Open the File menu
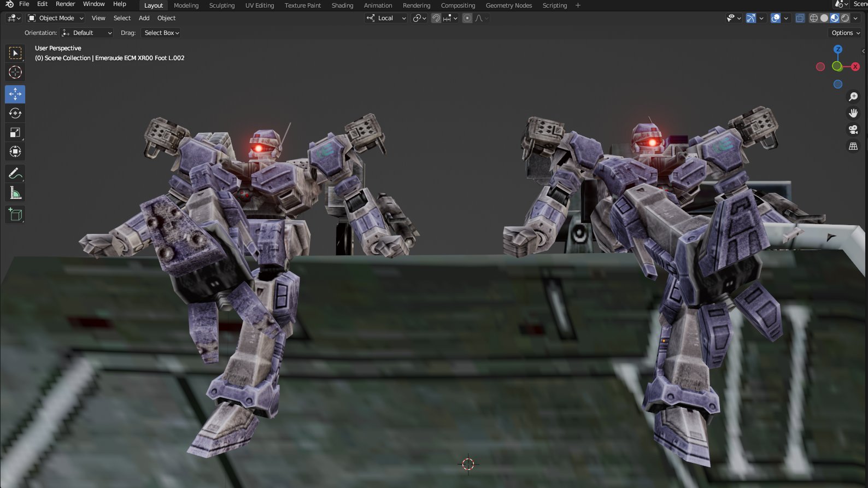 point(24,4)
